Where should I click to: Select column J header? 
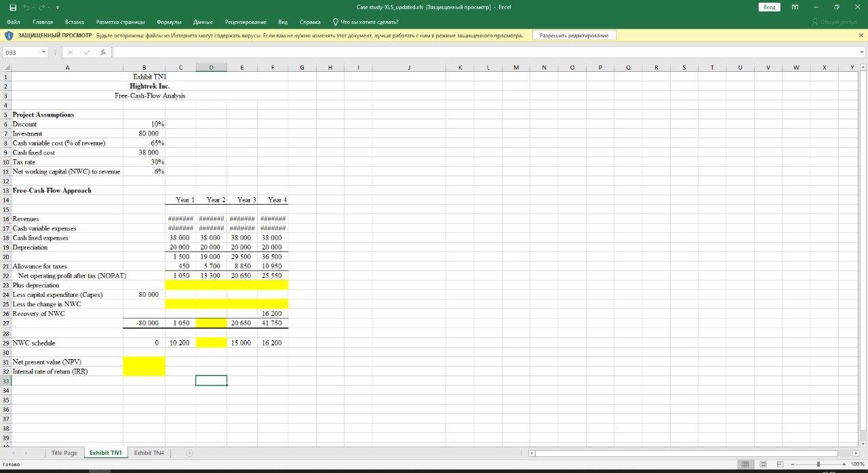tap(410, 68)
